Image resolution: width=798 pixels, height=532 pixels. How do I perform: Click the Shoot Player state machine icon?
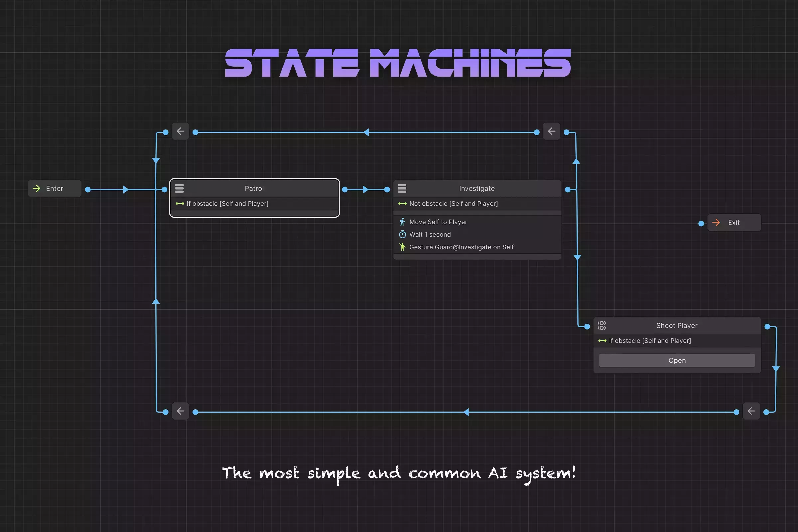601,326
